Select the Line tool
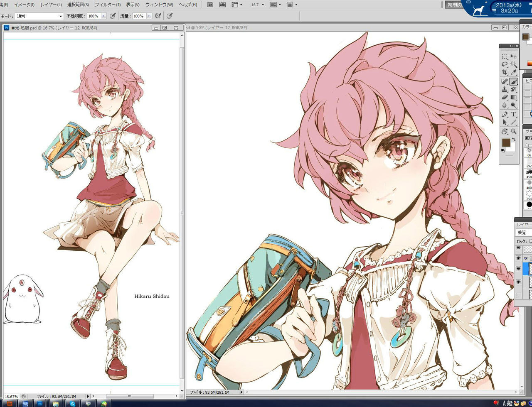The image size is (532, 407). [x=514, y=123]
